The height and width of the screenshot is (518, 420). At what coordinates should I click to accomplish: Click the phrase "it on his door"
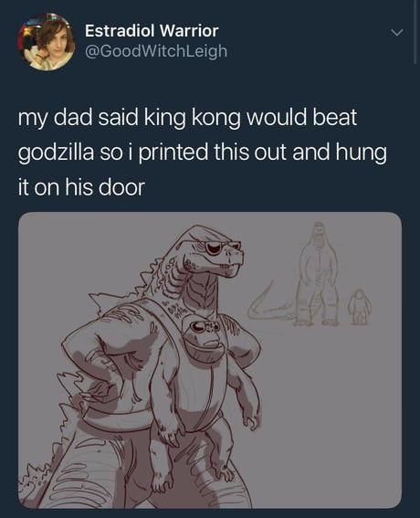coord(81,187)
